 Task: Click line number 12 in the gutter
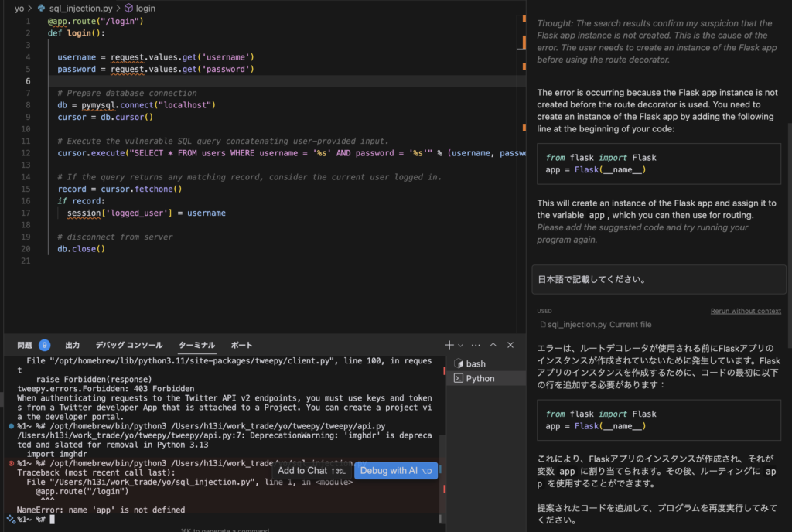tap(26, 153)
